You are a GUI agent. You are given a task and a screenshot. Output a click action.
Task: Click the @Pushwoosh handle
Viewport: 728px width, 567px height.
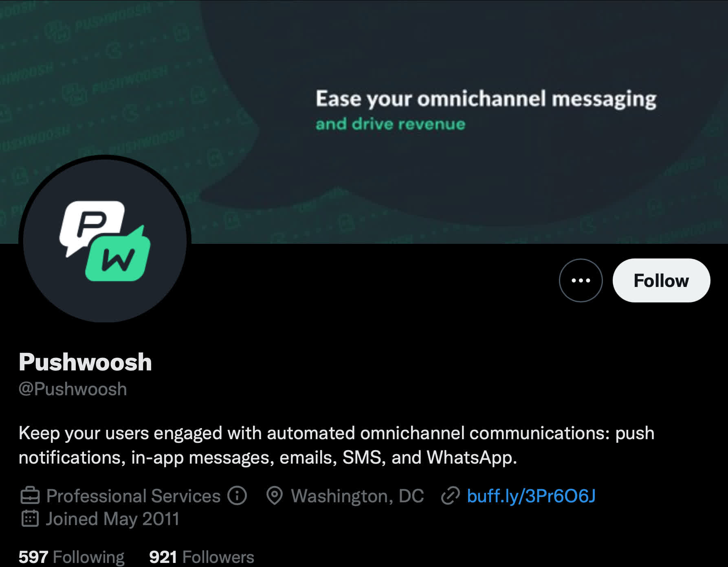(x=73, y=389)
